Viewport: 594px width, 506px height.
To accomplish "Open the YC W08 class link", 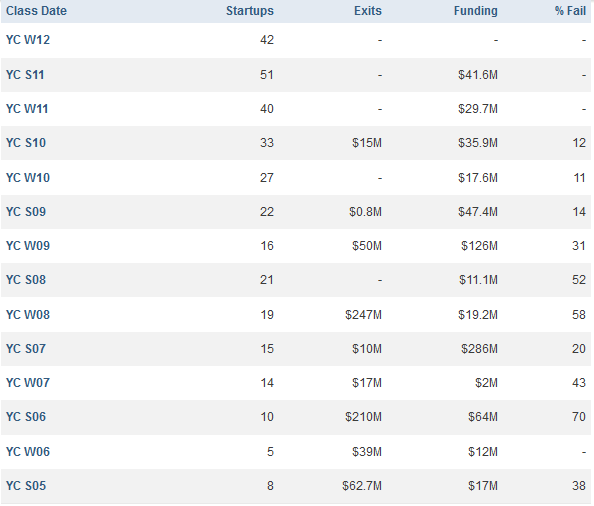I will click(x=28, y=315).
